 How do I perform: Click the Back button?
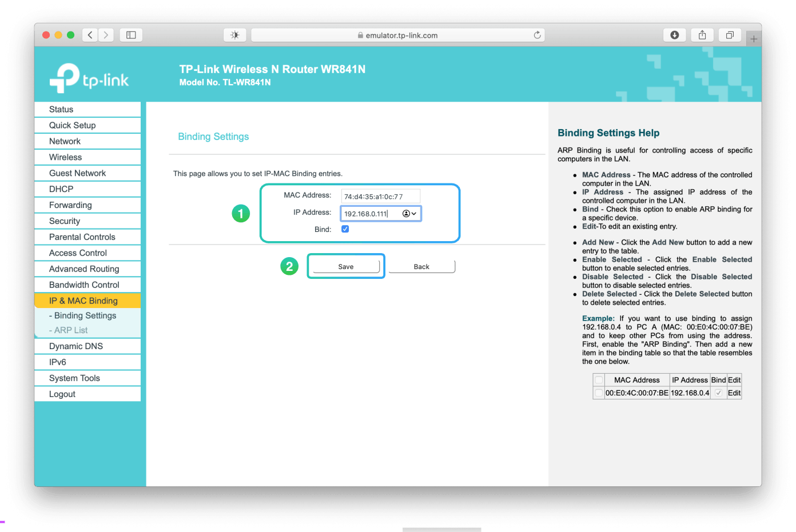click(421, 267)
